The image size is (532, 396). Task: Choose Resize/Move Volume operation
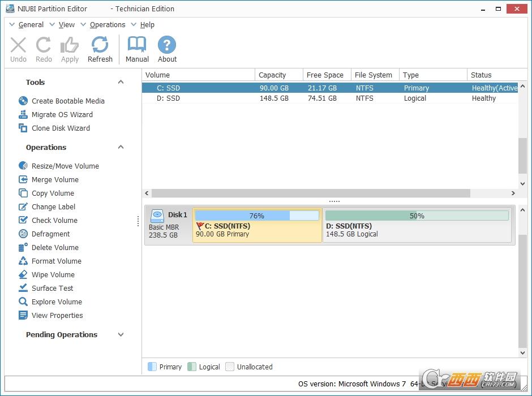[59, 166]
